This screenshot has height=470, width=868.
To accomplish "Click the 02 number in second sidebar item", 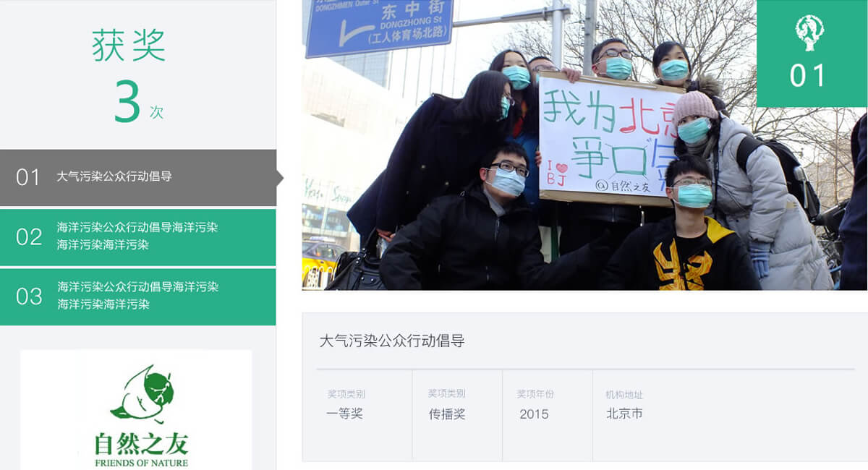I will click(29, 236).
